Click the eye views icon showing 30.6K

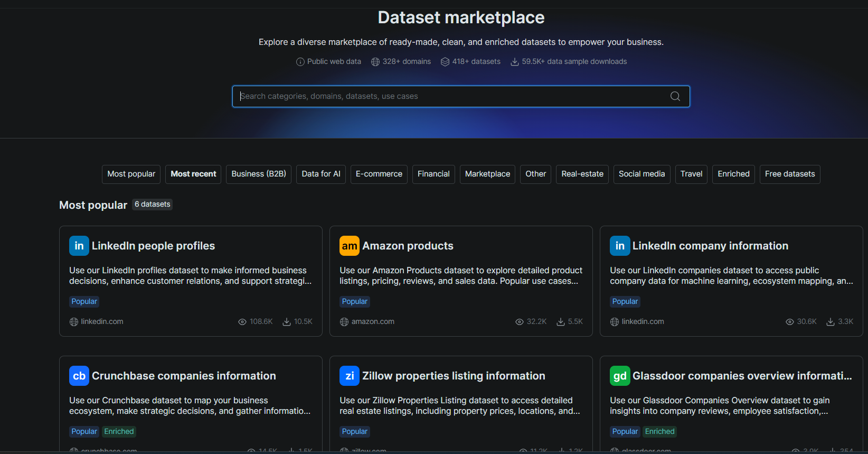tap(790, 322)
